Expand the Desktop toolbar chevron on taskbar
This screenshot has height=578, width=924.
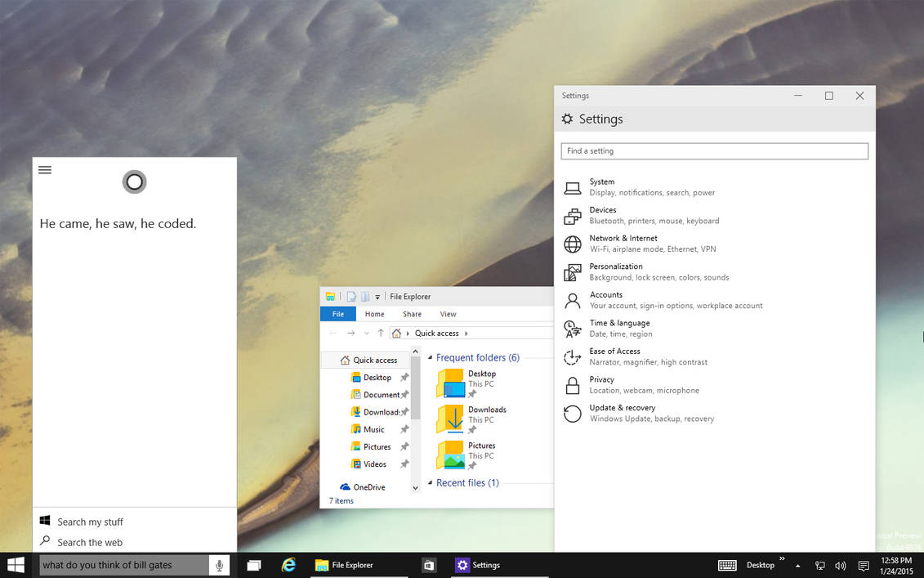coord(782,558)
